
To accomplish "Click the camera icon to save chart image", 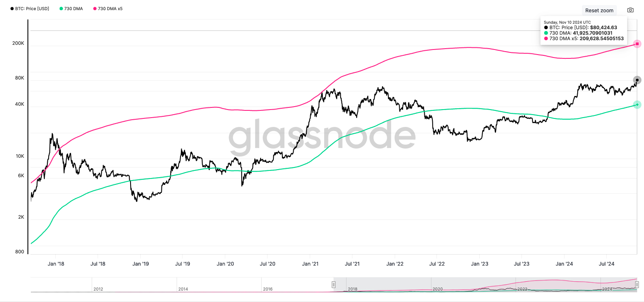I will (x=630, y=10).
